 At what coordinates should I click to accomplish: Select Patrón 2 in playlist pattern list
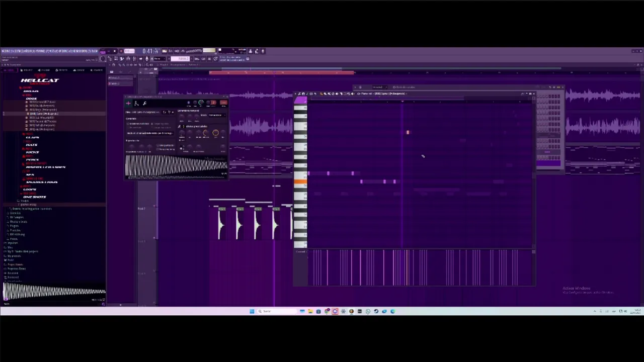pos(120,83)
